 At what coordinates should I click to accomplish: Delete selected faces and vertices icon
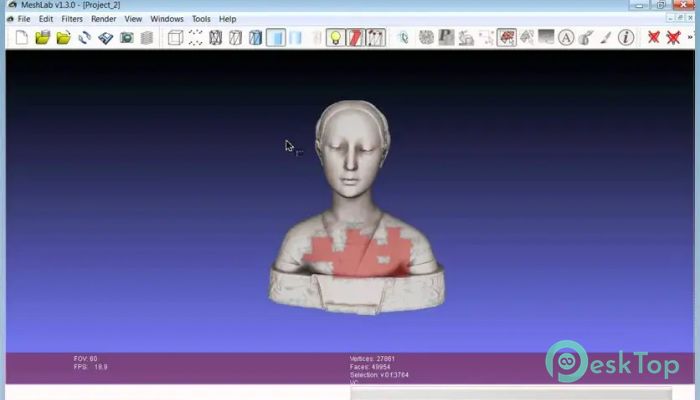point(673,38)
